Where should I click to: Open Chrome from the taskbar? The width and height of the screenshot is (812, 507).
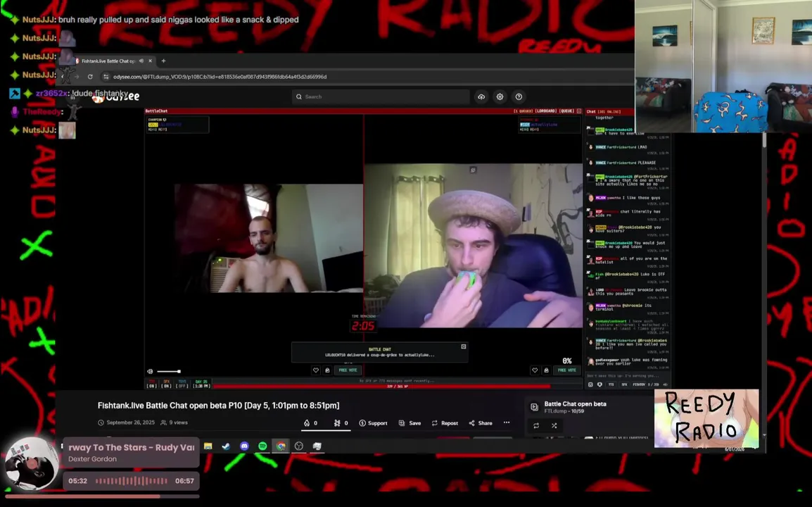pos(281,446)
